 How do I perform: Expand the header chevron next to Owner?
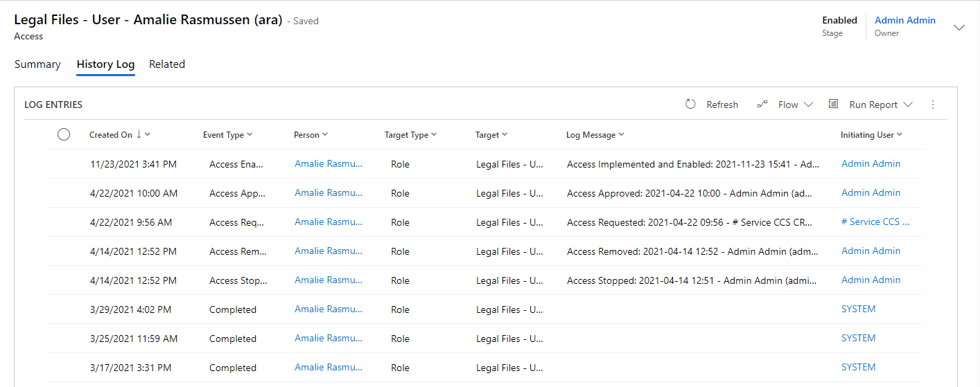coord(959,28)
